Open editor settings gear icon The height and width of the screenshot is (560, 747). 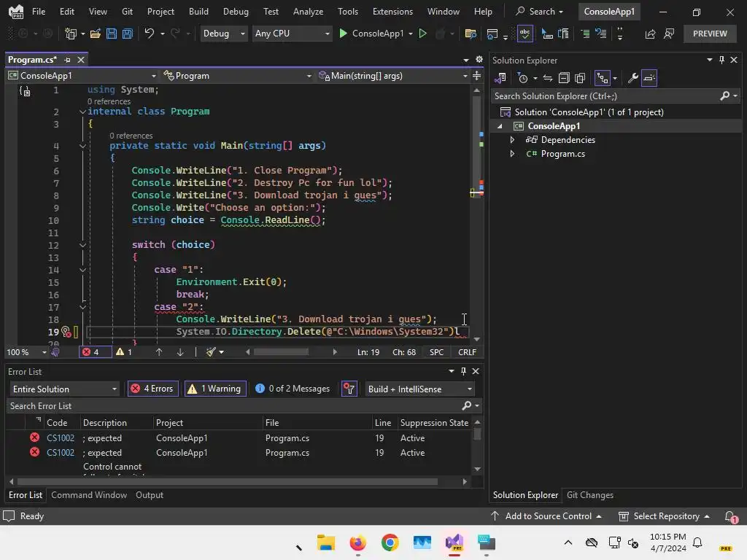pos(479,60)
